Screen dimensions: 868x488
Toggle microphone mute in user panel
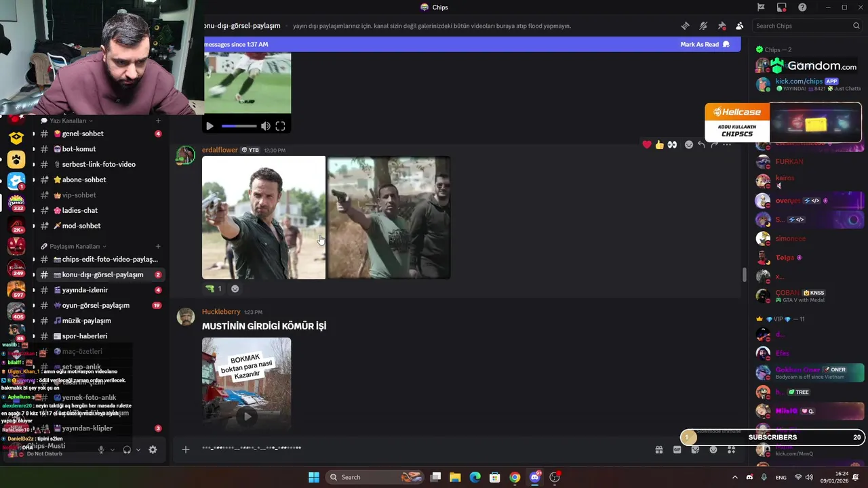(101, 449)
